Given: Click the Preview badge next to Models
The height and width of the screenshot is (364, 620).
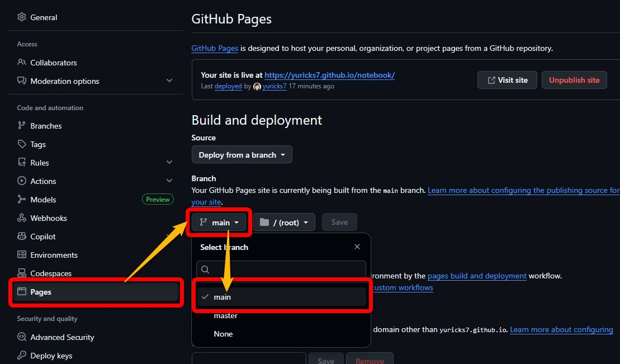Looking at the screenshot, I should (158, 200).
